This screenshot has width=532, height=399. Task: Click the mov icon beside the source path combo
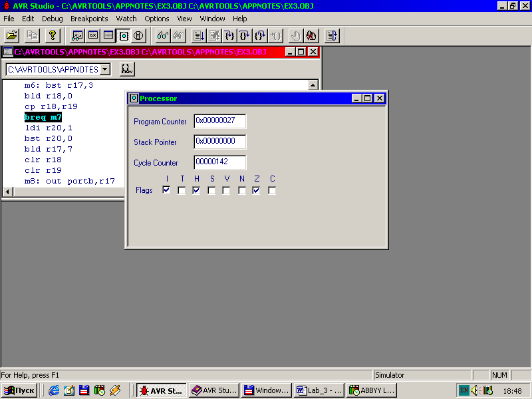127,69
